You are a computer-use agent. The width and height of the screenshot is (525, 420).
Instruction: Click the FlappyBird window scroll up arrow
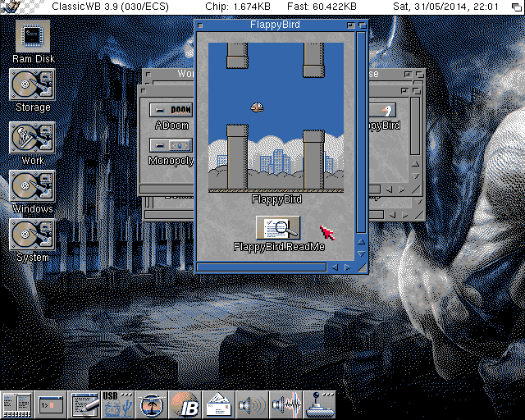pos(361,241)
